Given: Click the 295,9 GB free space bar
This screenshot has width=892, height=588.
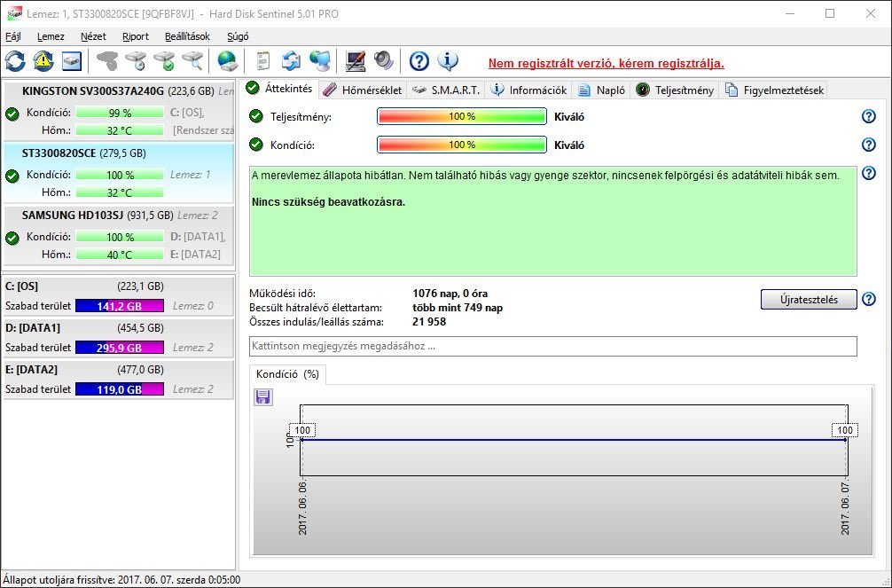Looking at the screenshot, I should (x=120, y=348).
